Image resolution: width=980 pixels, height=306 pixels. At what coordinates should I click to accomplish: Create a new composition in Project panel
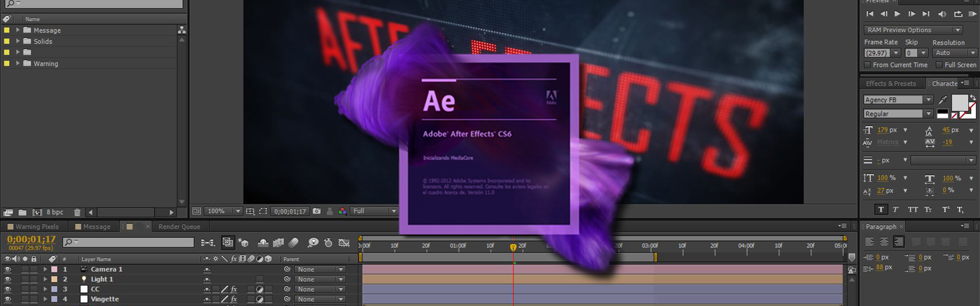[37, 212]
